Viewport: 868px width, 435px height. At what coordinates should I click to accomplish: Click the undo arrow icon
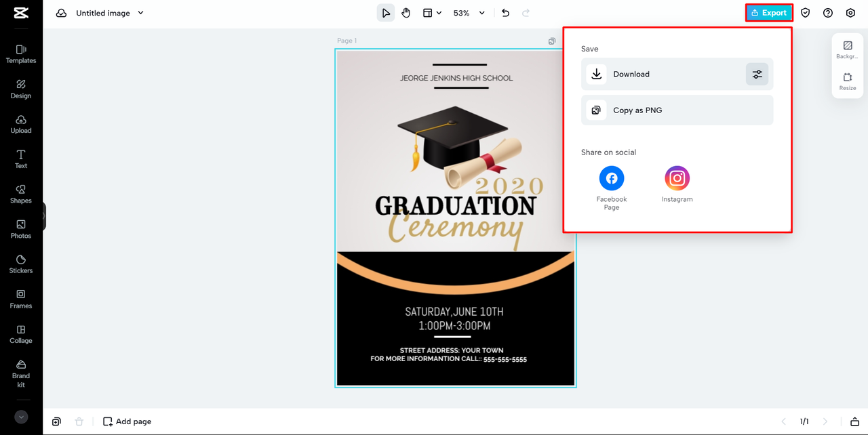click(x=505, y=13)
